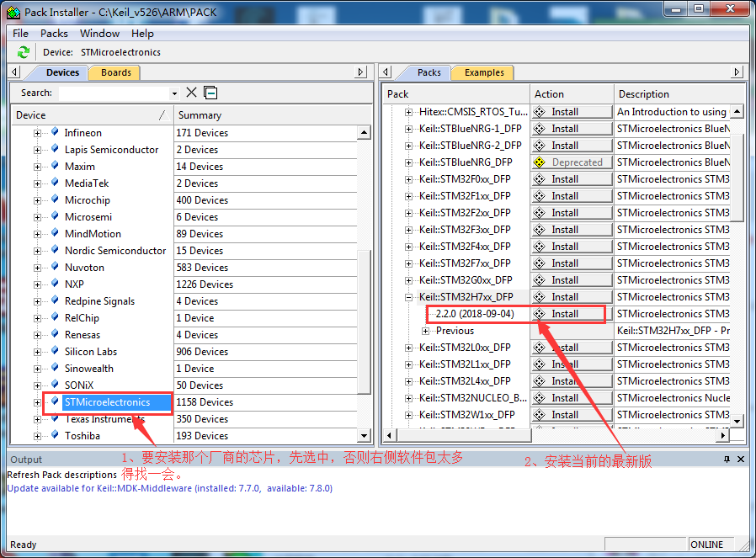The image size is (756, 558).
Task: Click blue icon next to MediaTek
Action: coord(55,182)
